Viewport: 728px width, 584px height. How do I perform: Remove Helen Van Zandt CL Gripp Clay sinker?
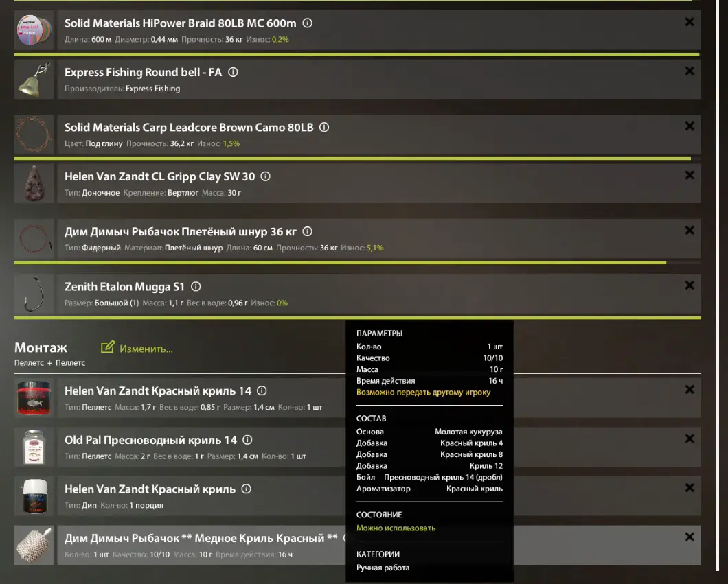[x=690, y=176]
